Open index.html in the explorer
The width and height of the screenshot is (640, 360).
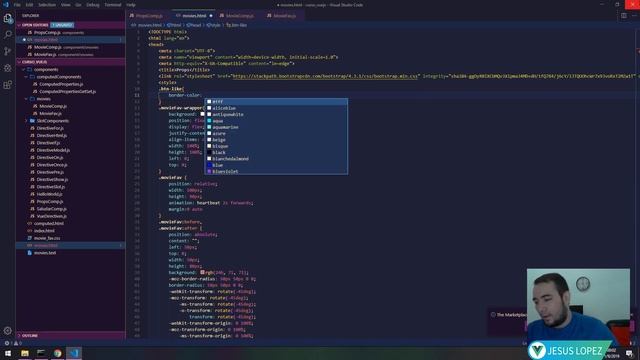coord(44,231)
